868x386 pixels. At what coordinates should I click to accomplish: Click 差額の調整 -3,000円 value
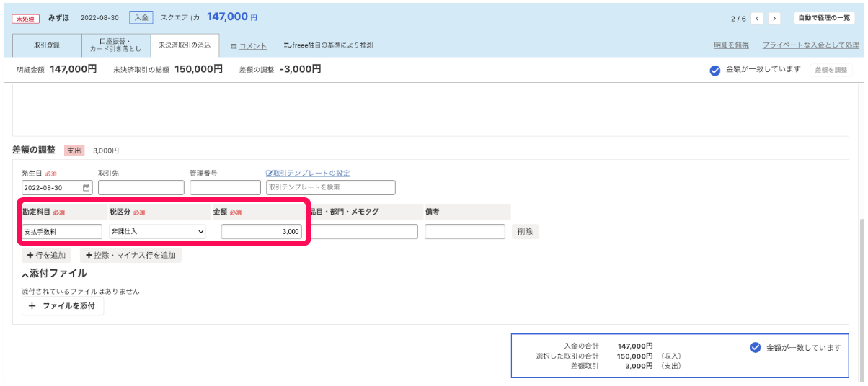coord(300,69)
